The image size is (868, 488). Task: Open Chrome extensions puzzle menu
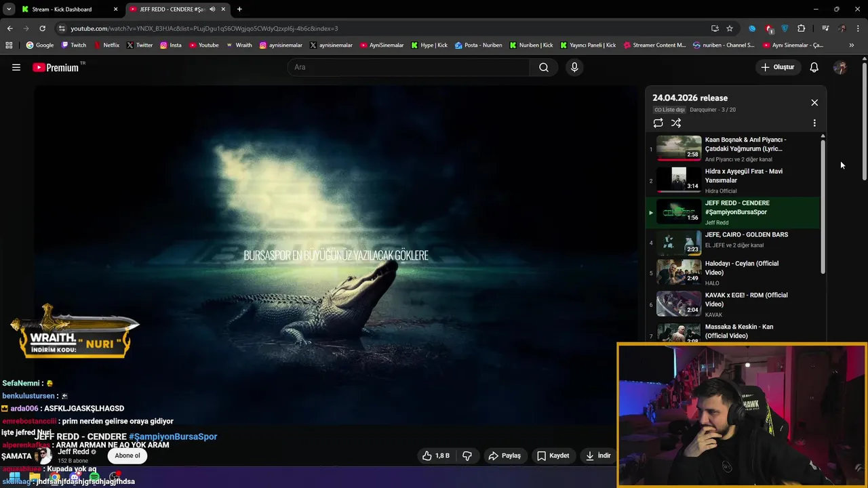802,28
